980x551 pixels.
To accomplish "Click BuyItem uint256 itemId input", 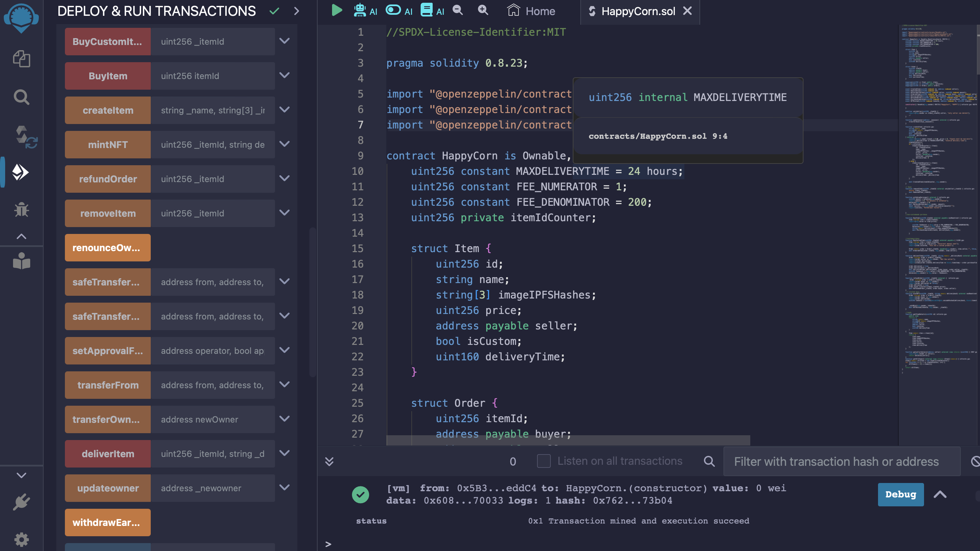I will (213, 76).
